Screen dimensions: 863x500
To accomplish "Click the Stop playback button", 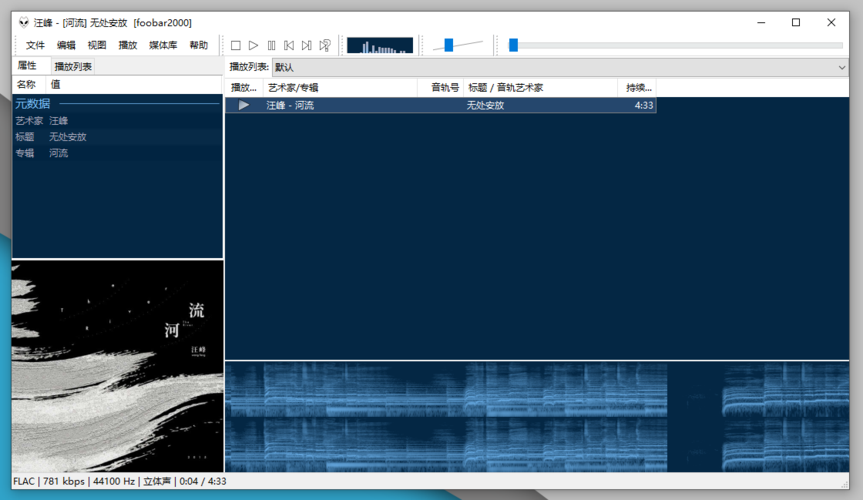I will point(236,46).
